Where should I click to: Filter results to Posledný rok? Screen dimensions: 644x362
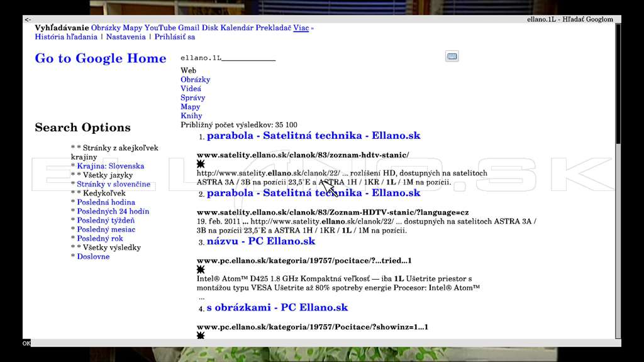coord(100,238)
